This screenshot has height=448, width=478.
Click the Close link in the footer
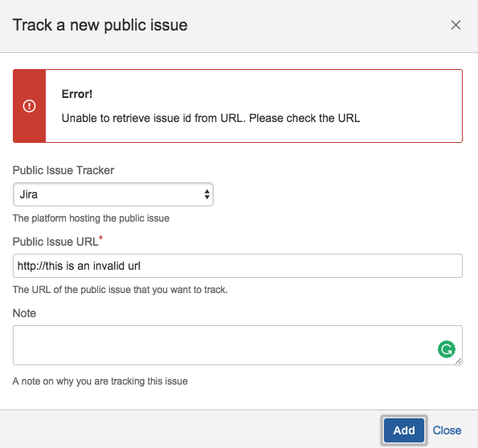click(x=447, y=430)
